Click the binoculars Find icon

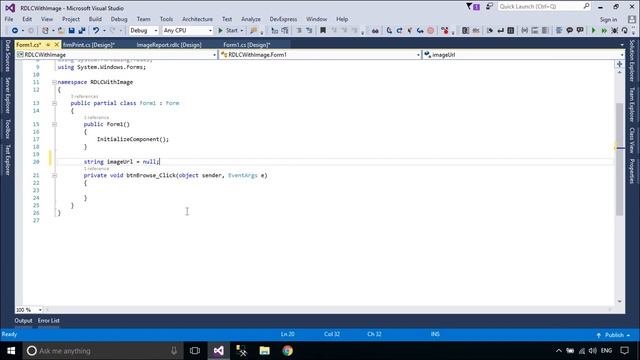pyautogui.click(x=375, y=31)
